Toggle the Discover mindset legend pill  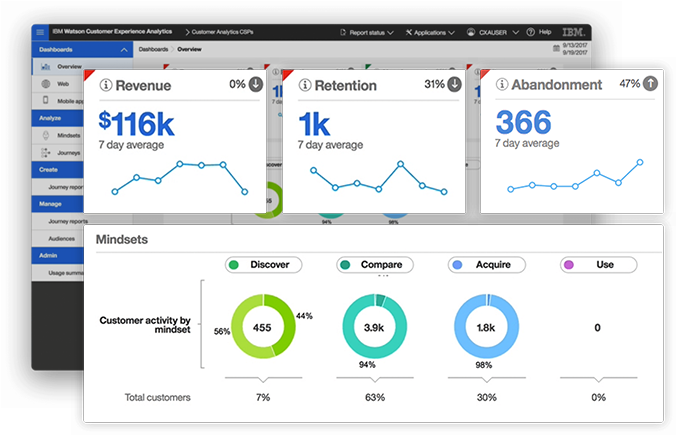click(x=263, y=265)
